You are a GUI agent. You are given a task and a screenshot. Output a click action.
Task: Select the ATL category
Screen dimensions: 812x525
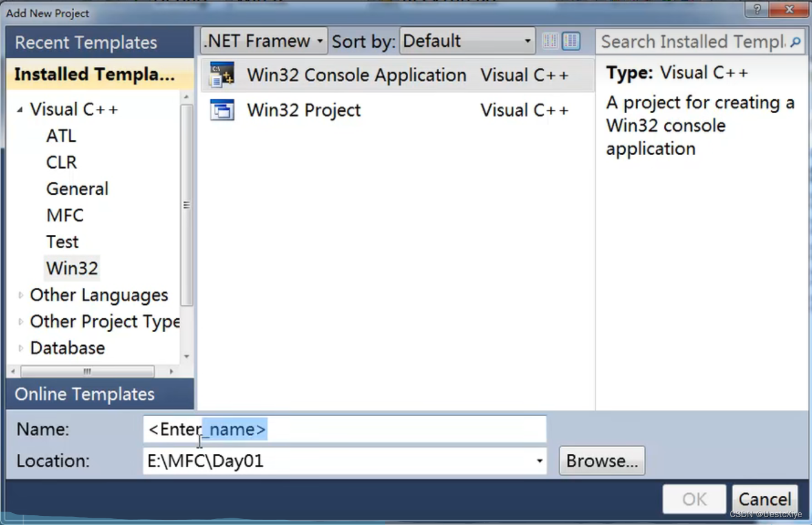click(61, 136)
